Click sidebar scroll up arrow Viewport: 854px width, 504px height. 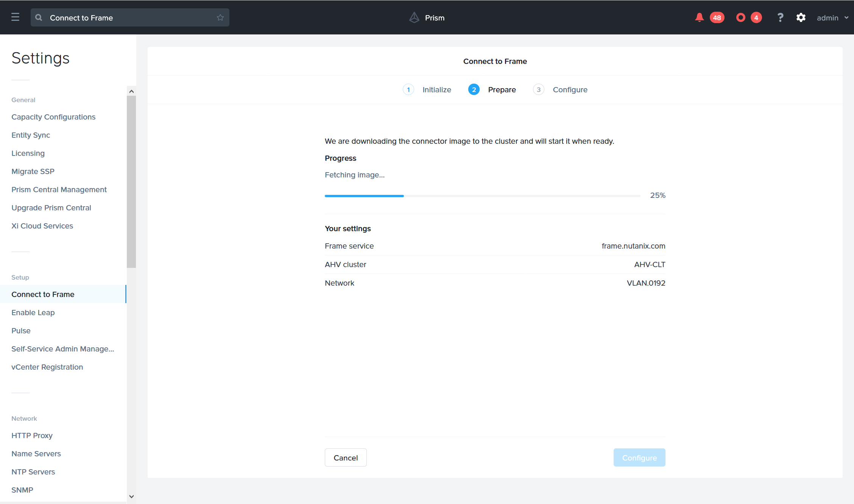[131, 91]
